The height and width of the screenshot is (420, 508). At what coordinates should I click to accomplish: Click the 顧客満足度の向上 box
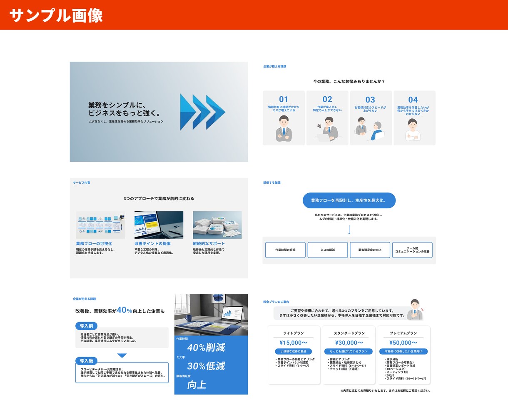[370, 250]
